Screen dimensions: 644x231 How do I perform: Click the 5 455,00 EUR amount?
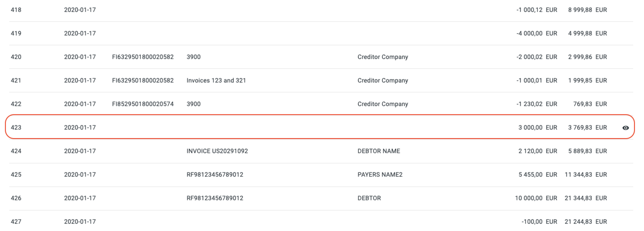[537, 175]
